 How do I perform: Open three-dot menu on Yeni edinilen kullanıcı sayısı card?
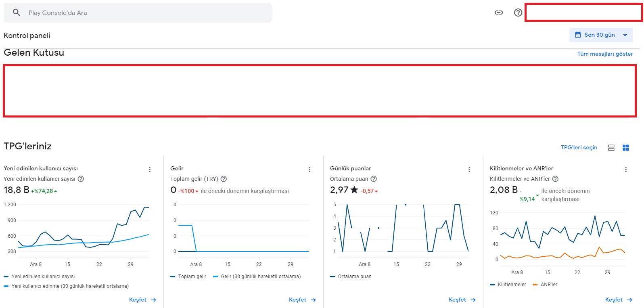tap(150, 170)
